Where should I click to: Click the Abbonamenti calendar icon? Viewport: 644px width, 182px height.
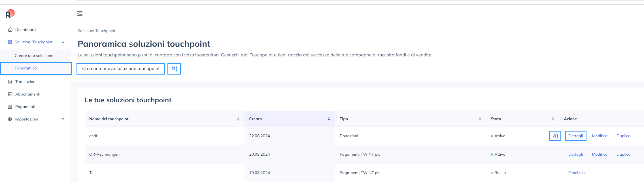(x=10, y=94)
